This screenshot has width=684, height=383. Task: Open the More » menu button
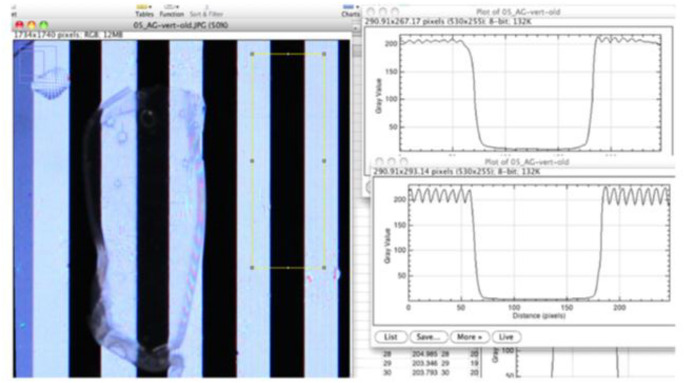click(469, 337)
